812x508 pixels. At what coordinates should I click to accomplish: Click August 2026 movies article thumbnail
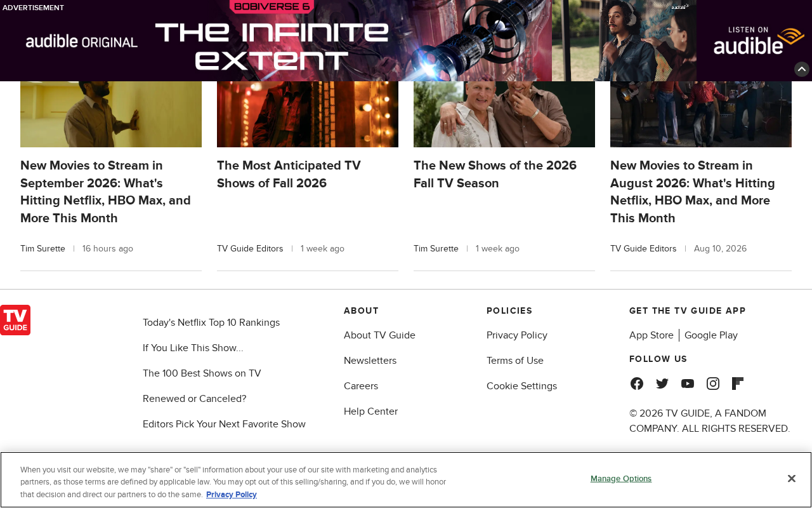[701, 114]
